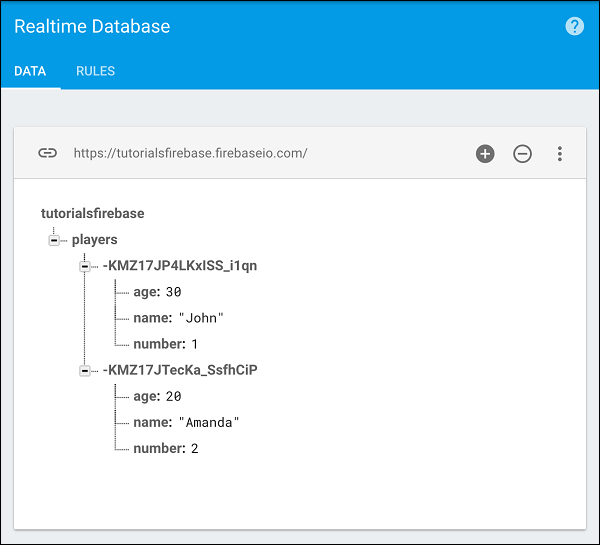Select the players key label
This screenshot has height=545, width=600.
(94, 240)
